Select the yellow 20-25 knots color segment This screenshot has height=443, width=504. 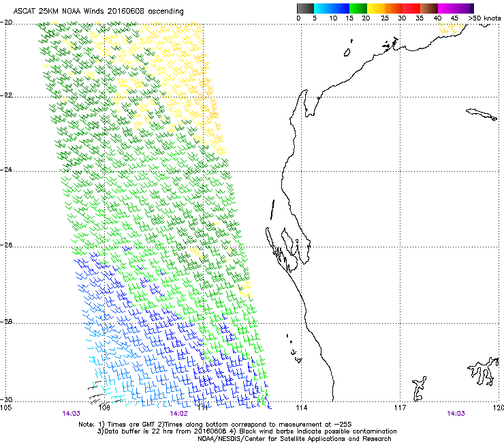point(376,8)
